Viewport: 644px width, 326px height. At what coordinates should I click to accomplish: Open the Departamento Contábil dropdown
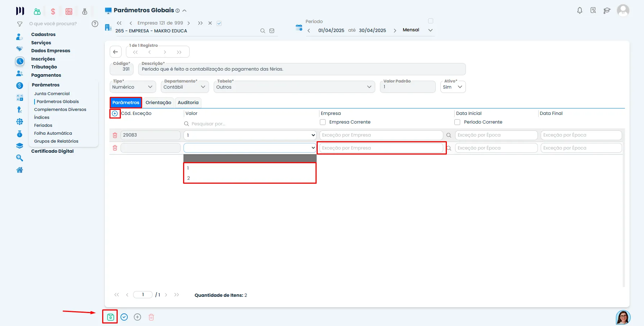pyautogui.click(x=185, y=87)
